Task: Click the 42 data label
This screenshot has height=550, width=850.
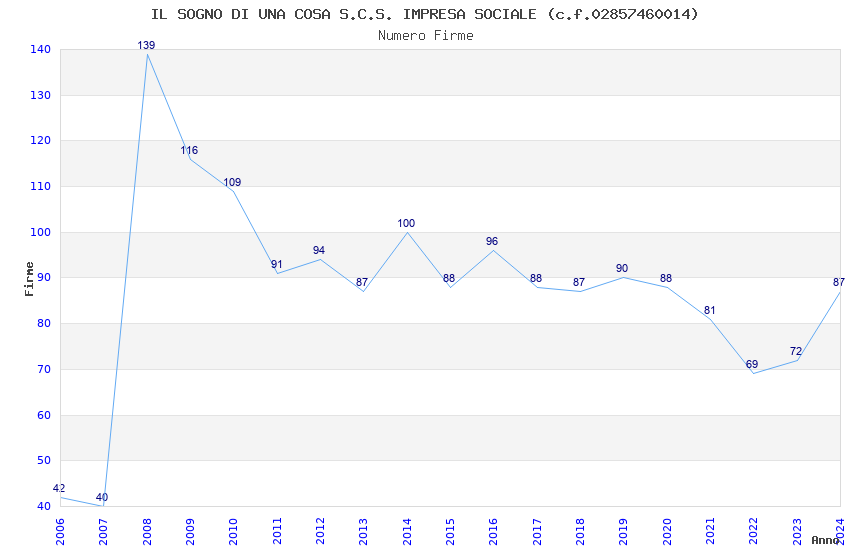Action: (59, 488)
